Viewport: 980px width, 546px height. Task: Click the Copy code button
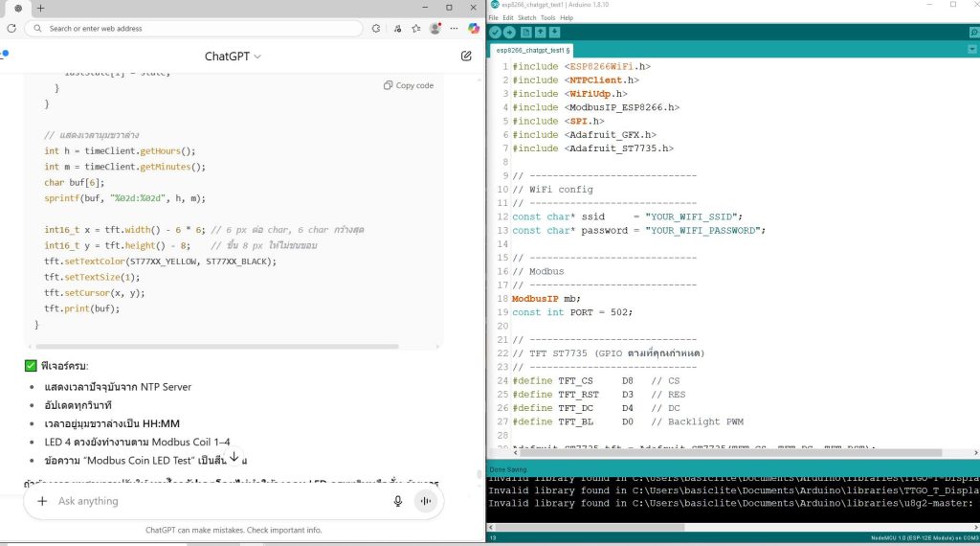point(409,85)
